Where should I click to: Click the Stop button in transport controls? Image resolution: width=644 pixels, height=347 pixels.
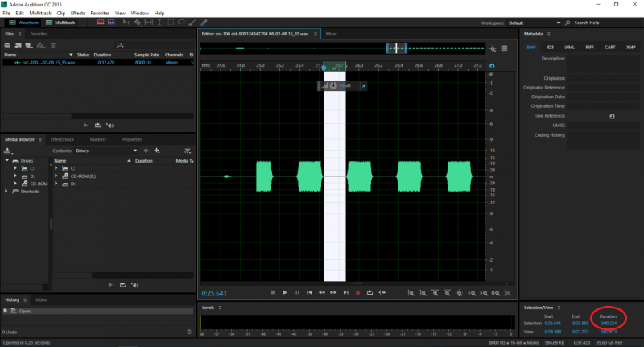(x=273, y=292)
